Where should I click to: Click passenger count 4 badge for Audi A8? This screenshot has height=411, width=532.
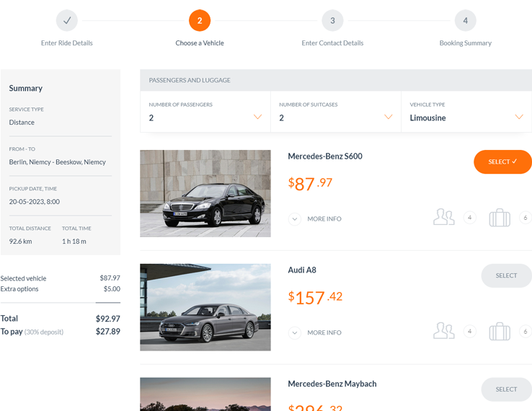point(469,331)
